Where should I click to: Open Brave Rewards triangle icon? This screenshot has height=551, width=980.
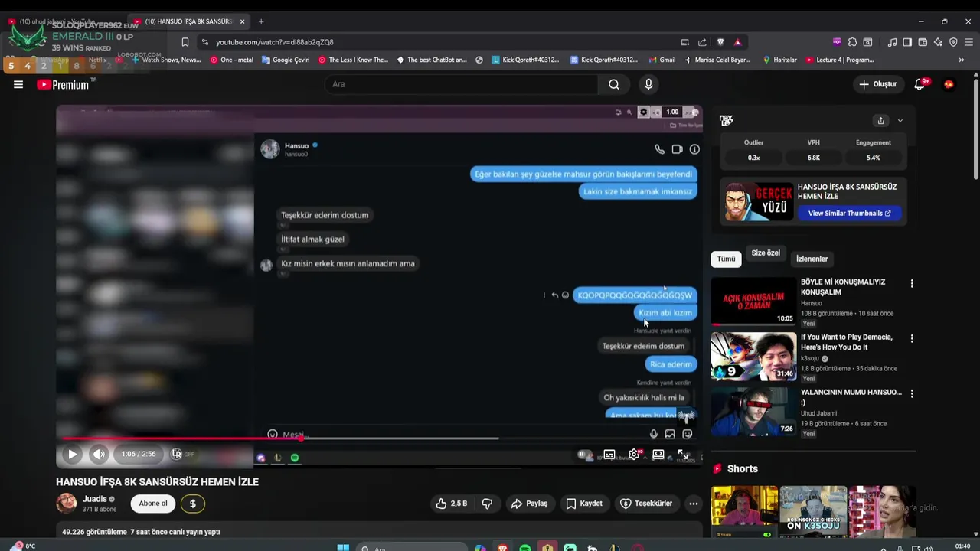pos(737,42)
